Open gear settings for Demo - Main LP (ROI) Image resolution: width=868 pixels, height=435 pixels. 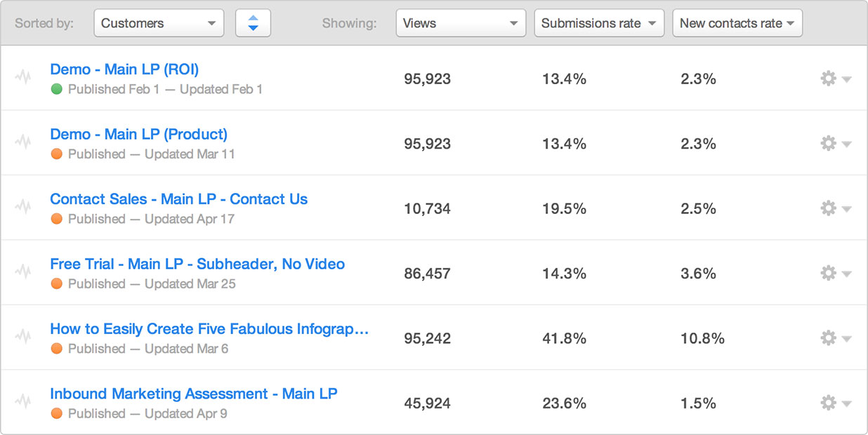[835, 79]
